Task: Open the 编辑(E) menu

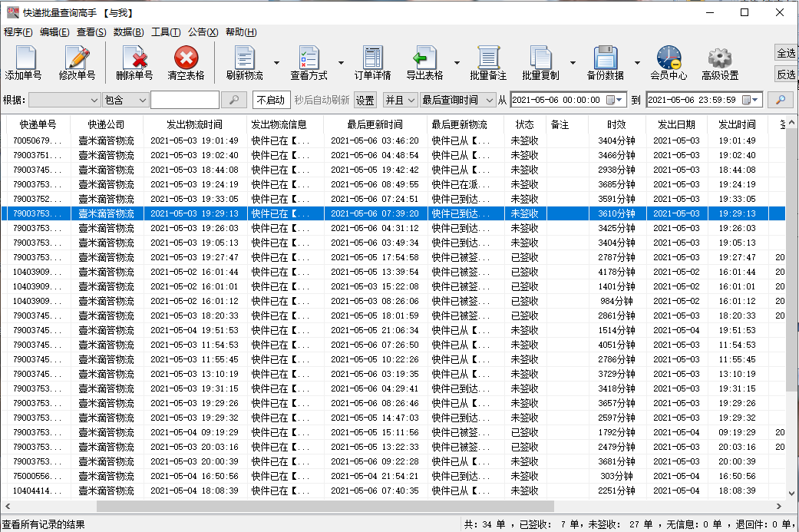Action: pos(54,32)
